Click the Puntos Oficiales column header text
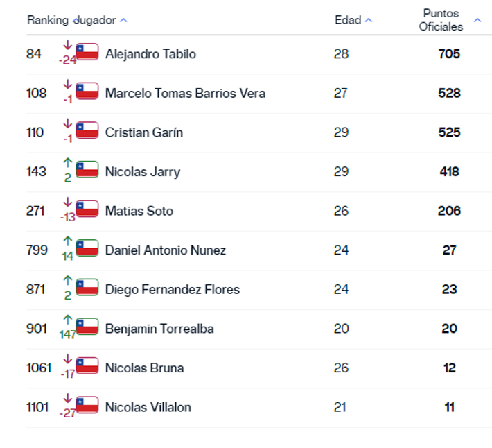492x448 pixels. click(441, 20)
